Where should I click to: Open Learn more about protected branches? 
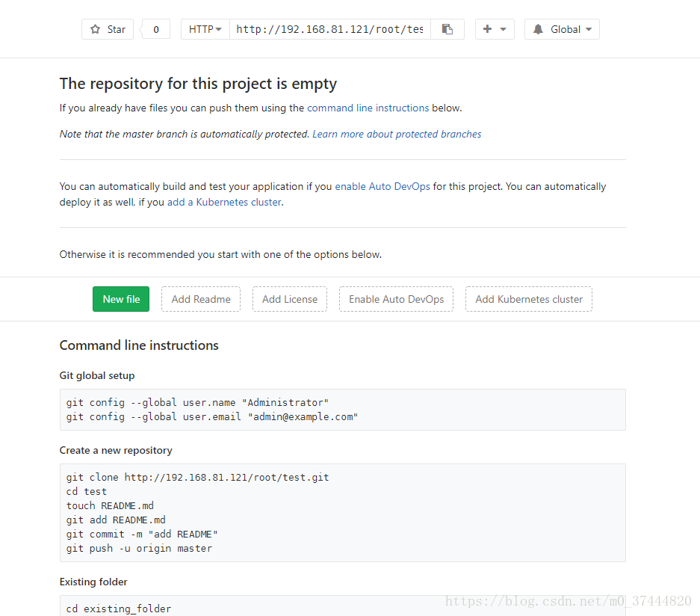coord(397,135)
